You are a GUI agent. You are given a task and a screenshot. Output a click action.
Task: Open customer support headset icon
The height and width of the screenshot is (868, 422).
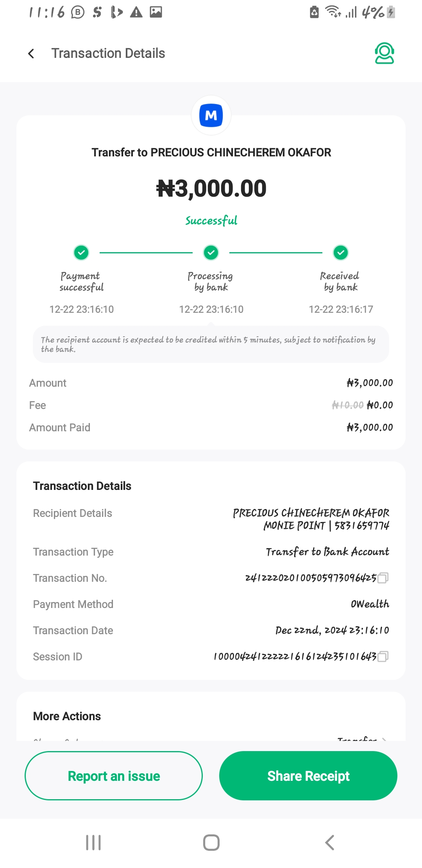click(384, 53)
